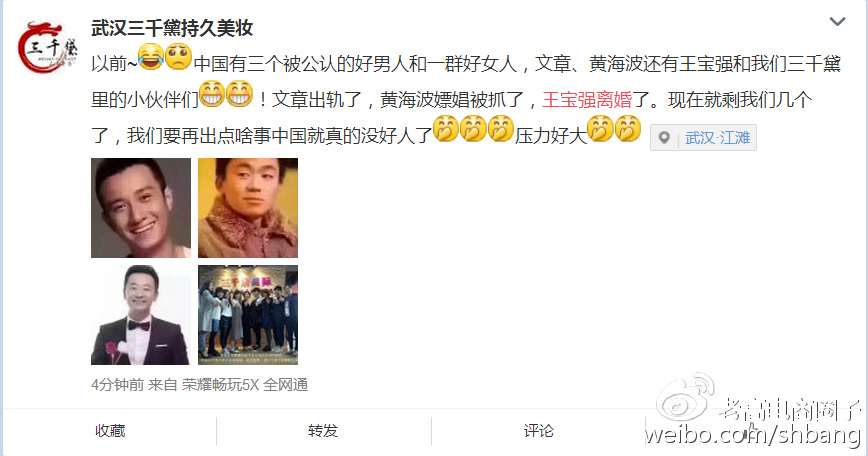The width and height of the screenshot is (868, 456).
Task: Click the worried face emoji before 中国有
Action: pos(178,56)
